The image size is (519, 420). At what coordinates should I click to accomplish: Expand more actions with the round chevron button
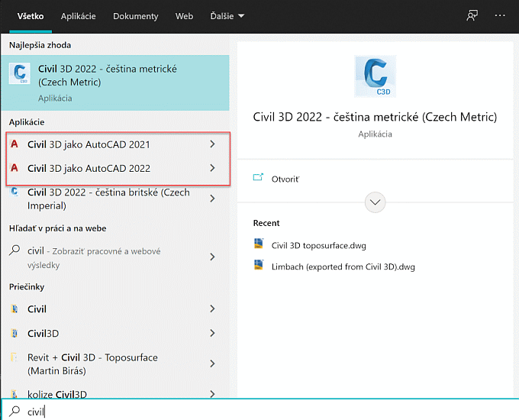click(x=375, y=202)
